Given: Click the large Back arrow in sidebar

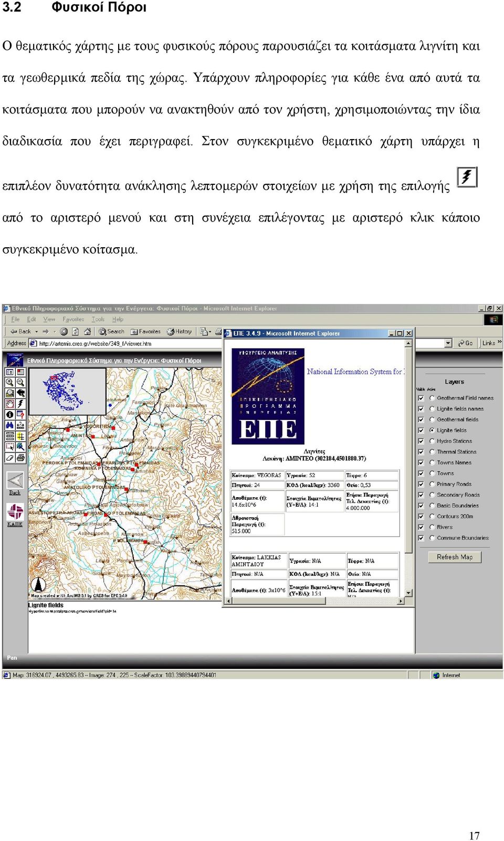Looking at the screenshot, I should point(15,480).
